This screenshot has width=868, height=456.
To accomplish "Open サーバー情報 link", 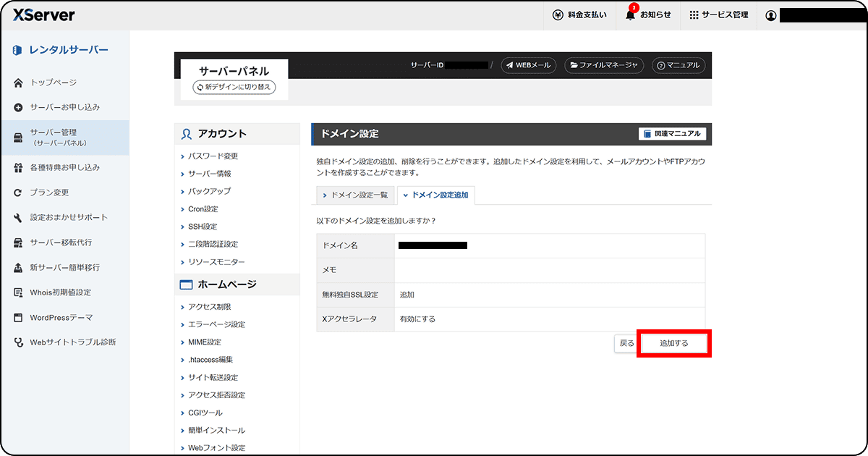I will (210, 174).
